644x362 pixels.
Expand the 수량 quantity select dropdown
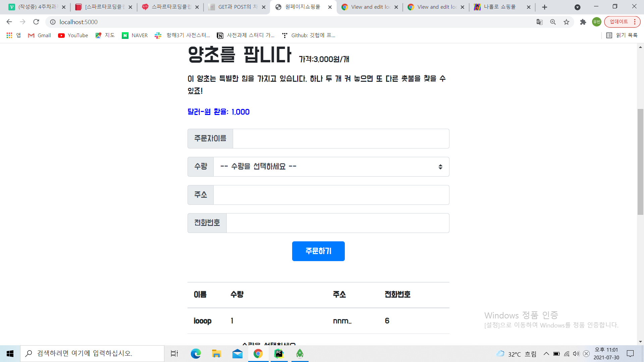tap(331, 167)
